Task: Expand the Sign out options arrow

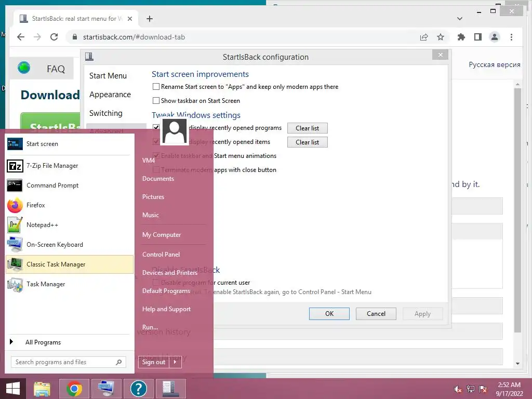Action: click(x=175, y=362)
